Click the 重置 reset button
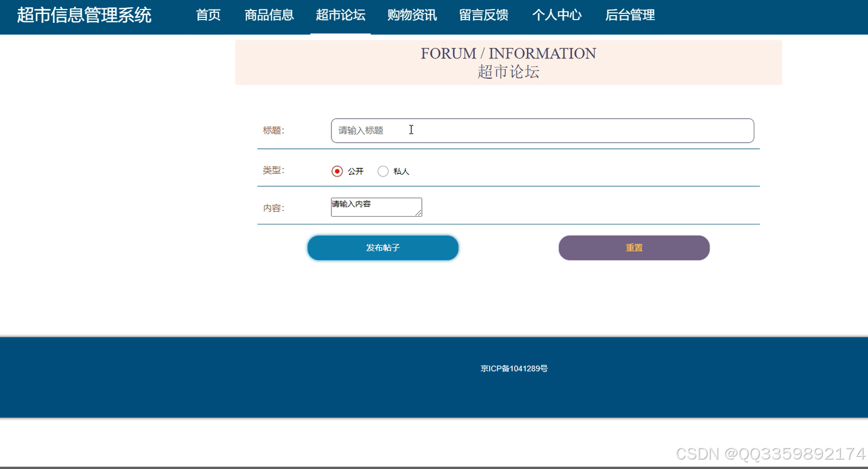The image size is (868, 469). click(x=634, y=248)
